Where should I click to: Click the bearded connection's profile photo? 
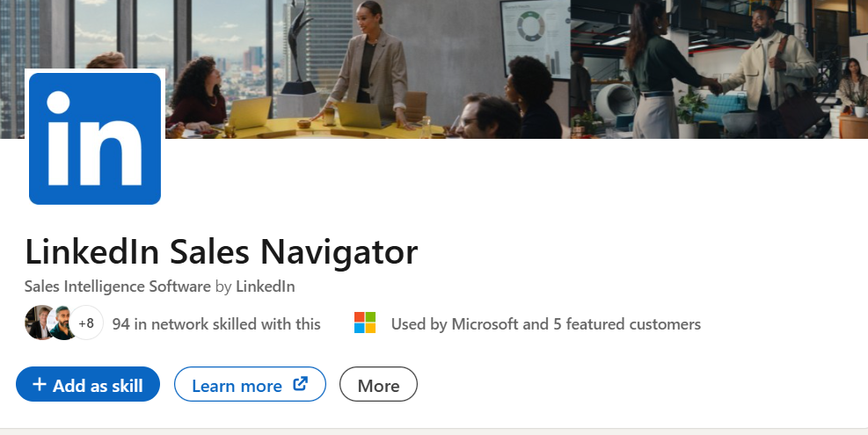point(61,323)
